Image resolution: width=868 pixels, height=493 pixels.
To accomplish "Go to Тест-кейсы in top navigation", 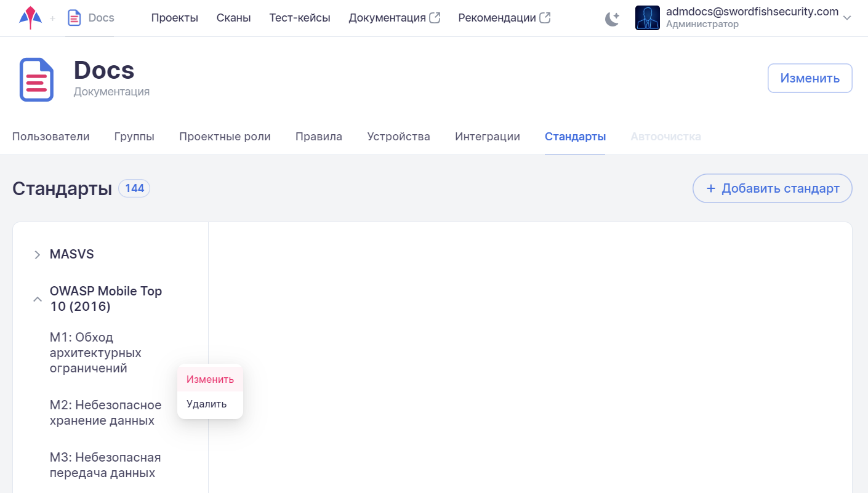I will click(x=299, y=18).
